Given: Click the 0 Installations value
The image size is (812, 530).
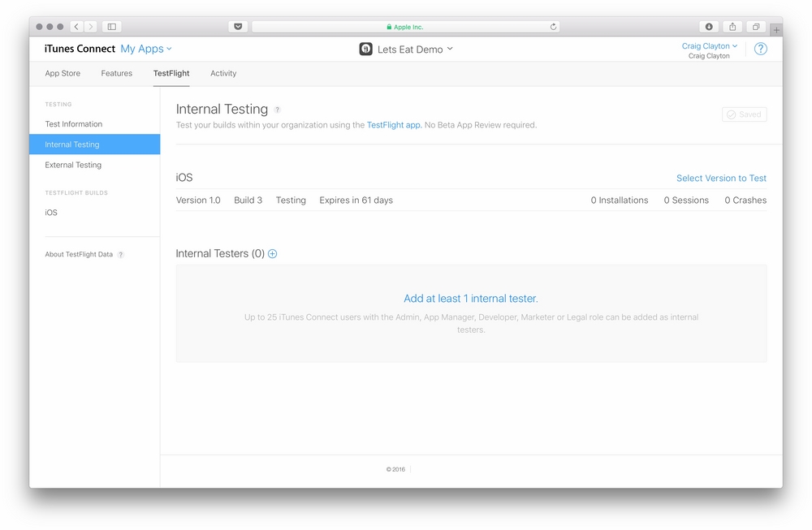Looking at the screenshot, I should pos(620,200).
